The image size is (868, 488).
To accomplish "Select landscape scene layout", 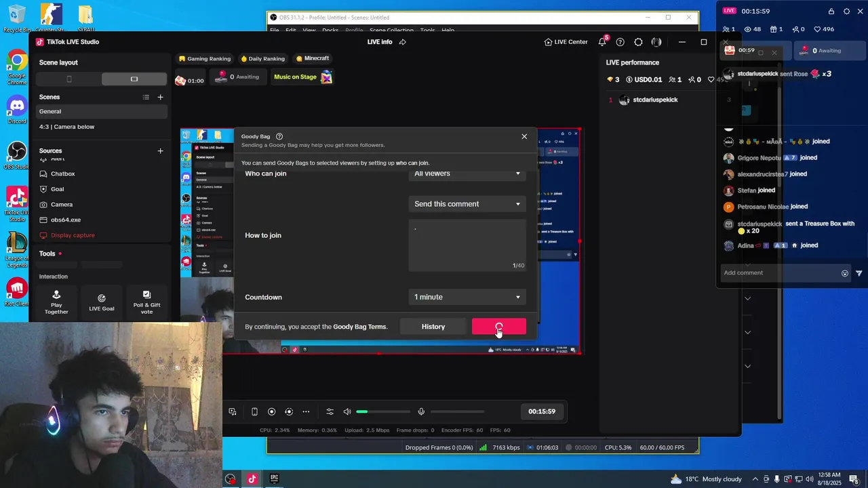I will point(134,79).
